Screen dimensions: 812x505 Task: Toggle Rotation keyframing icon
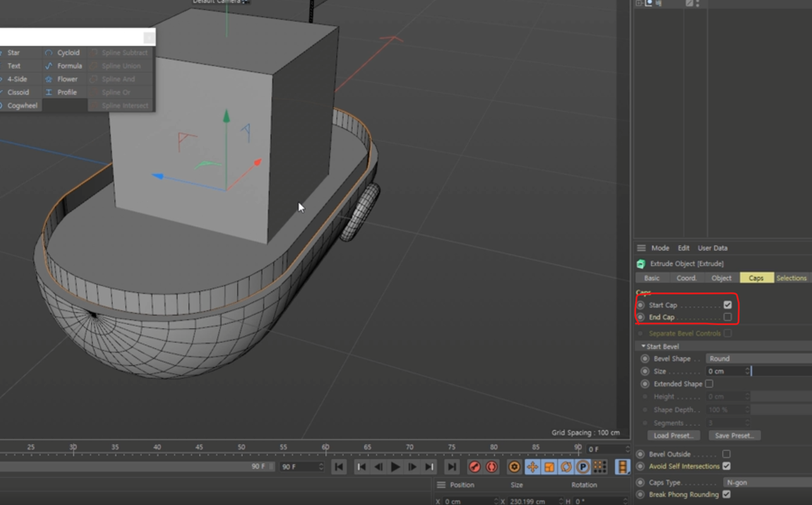point(566,467)
